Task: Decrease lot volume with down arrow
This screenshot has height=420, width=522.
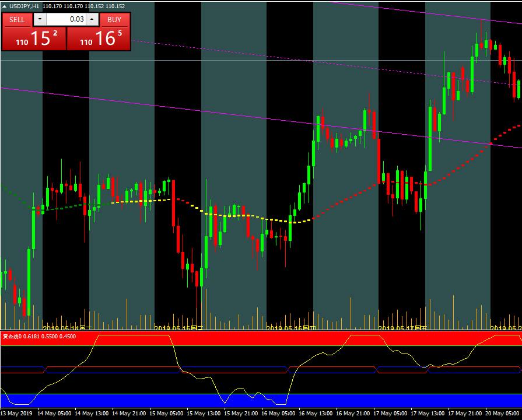Action: pos(39,19)
